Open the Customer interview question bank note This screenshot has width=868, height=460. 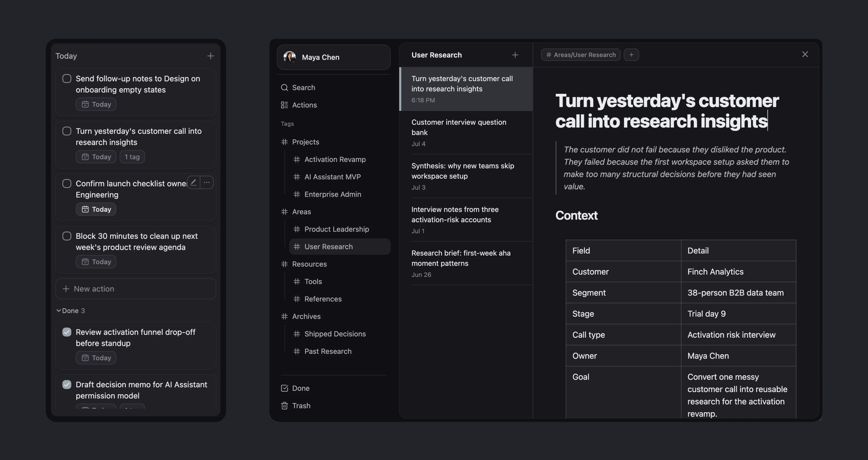point(466,132)
